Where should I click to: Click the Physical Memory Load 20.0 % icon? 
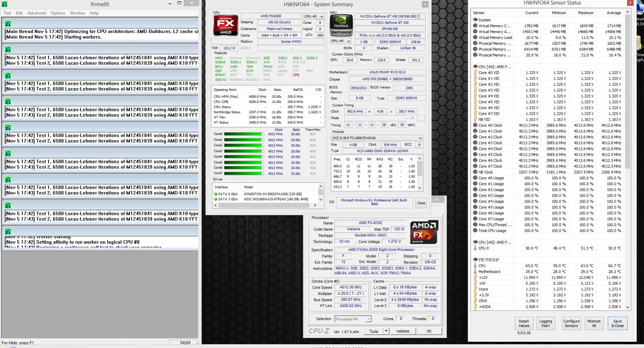[475, 55]
